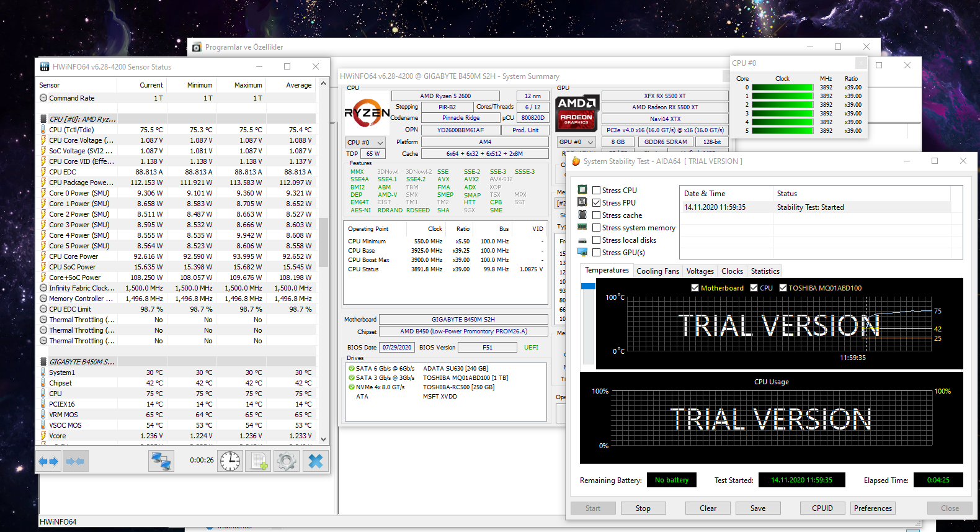Hide the Motherboard temperature graph line
The image size is (980, 532).
pos(695,288)
